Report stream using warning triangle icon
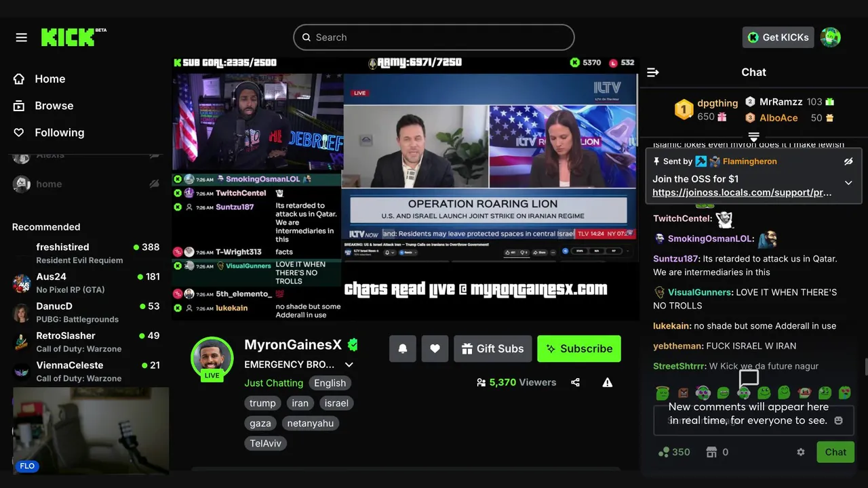This screenshot has height=488, width=868. coord(608,382)
